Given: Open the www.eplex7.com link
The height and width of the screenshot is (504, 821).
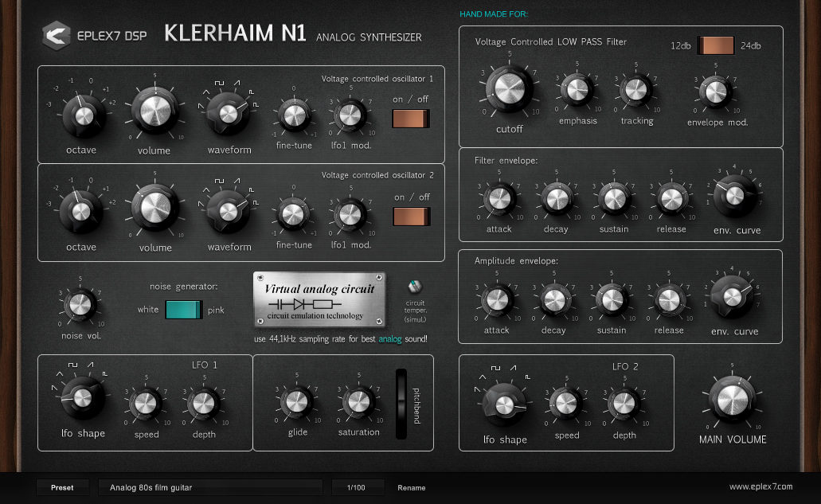Looking at the screenshot, I should [x=763, y=486].
